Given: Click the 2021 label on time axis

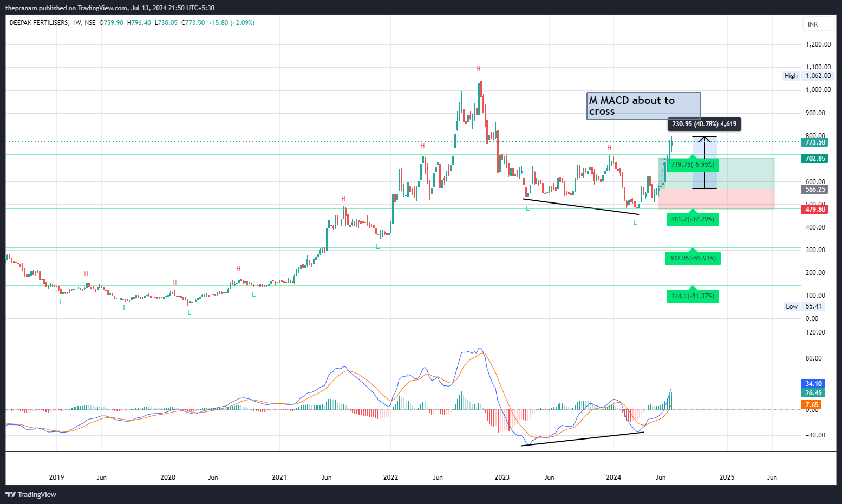Looking at the screenshot, I should [x=279, y=477].
